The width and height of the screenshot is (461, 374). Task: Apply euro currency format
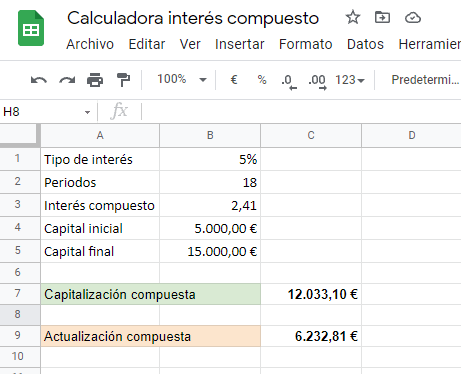point(234,80)
